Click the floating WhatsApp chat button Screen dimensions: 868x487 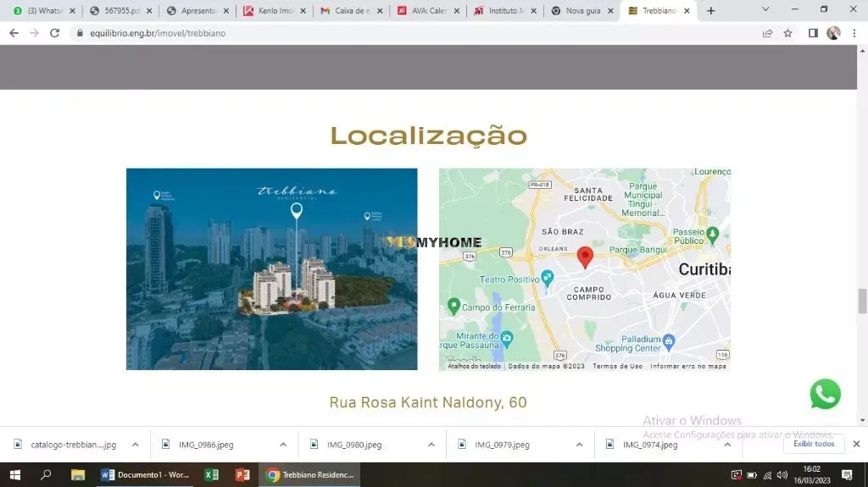pyautogui.click(x=825, y=394)
